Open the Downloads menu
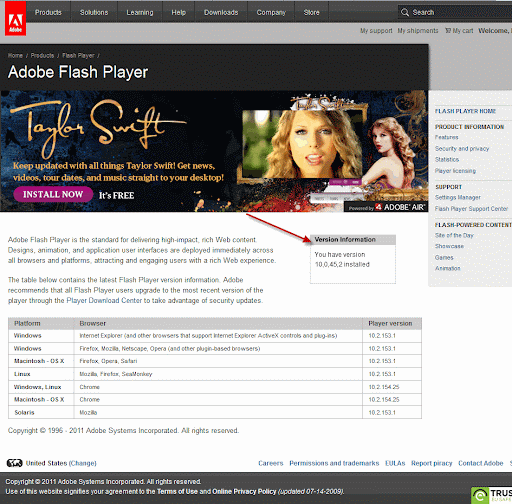 (x=221, y=12)
